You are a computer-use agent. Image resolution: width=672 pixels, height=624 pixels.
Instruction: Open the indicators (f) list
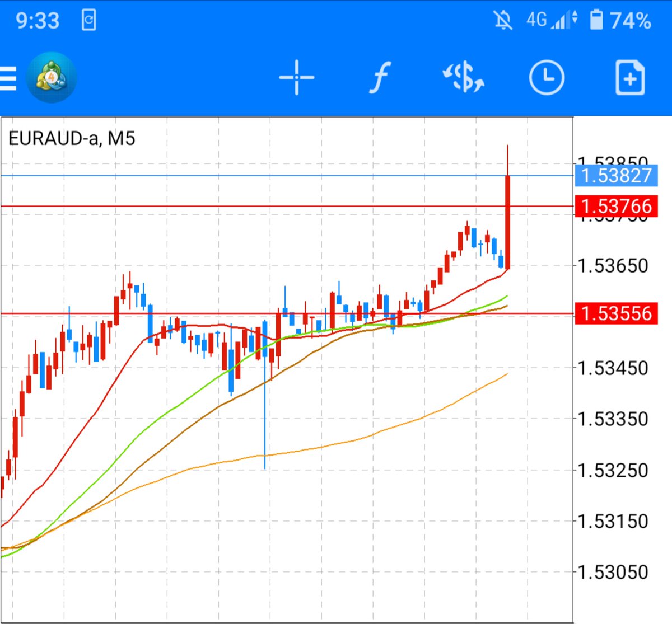pos(380,77)
